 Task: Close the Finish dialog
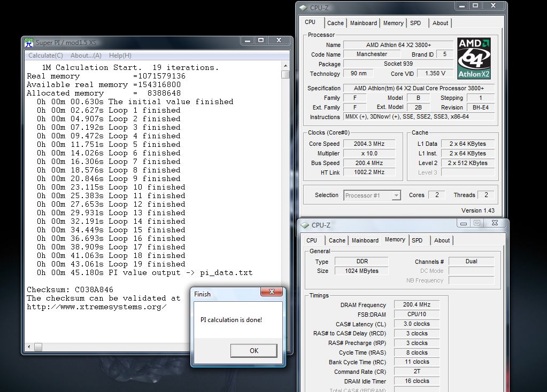click(x=272, y=292)
